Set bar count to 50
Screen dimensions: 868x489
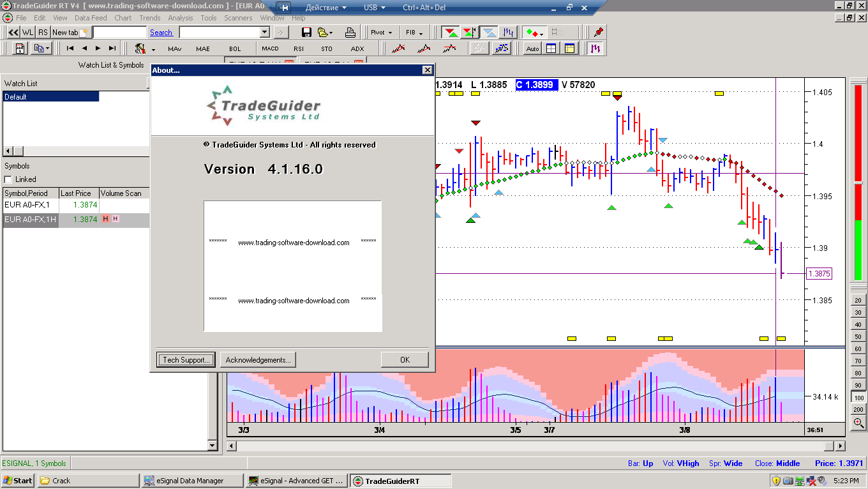click(858, 336)
